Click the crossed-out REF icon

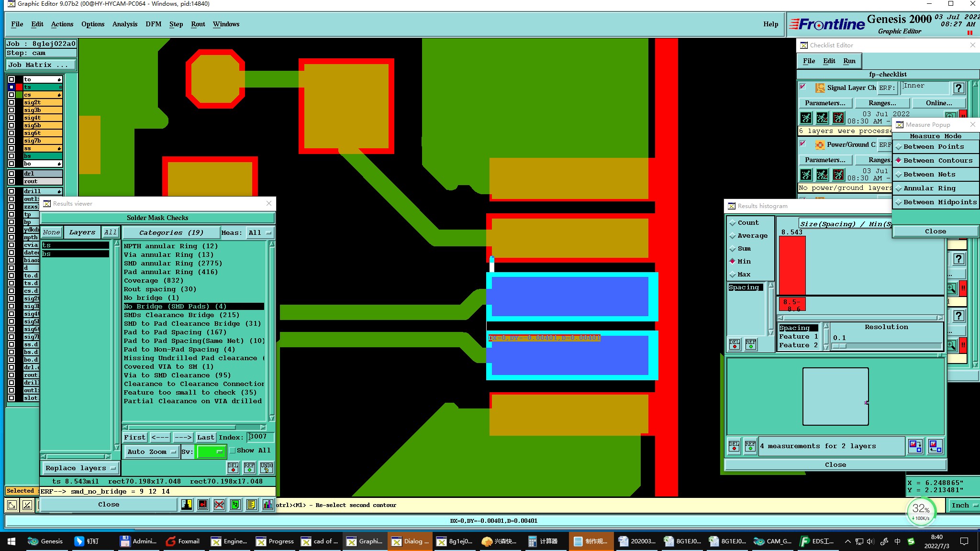[219, 505]
